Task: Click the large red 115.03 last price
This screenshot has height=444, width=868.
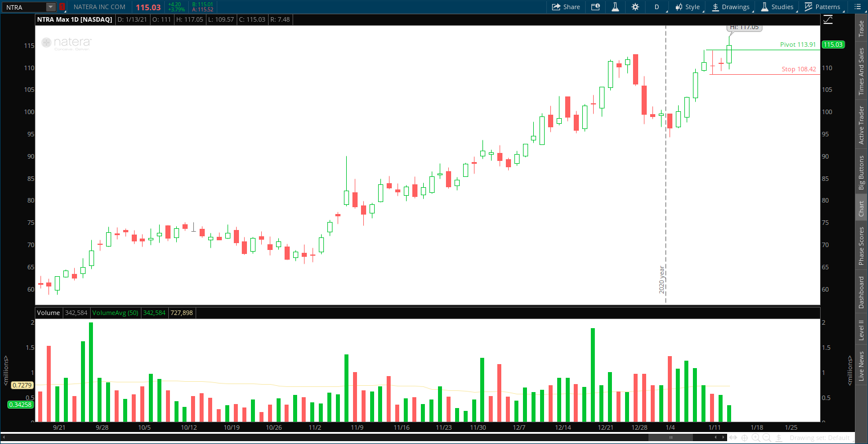Action: [148, 7]
